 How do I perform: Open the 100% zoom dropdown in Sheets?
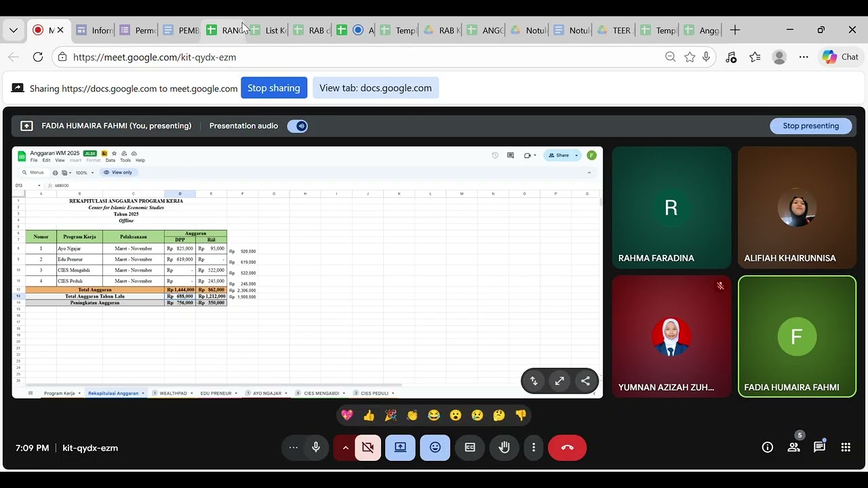pos(84,173)
